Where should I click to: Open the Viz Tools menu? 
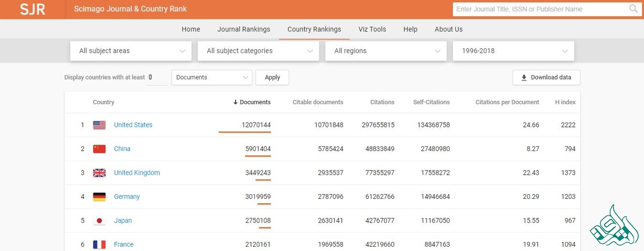coord(372,29)
